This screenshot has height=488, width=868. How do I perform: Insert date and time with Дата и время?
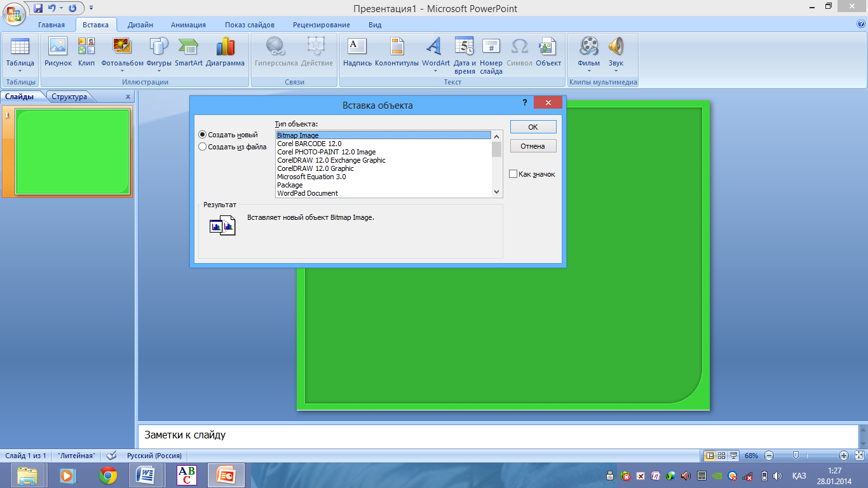point(465,55)
